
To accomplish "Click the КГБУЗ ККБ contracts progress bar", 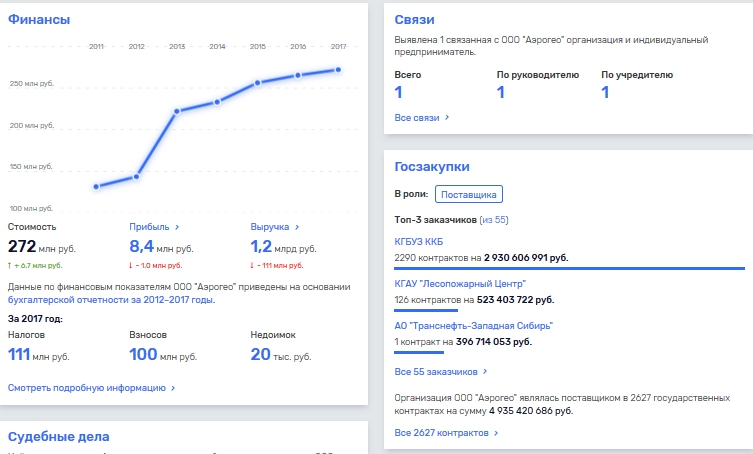I will pos(570,268).
